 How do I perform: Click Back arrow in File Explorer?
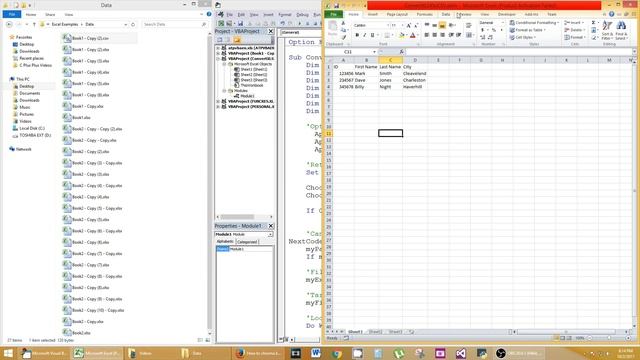[x=9, y=24]
